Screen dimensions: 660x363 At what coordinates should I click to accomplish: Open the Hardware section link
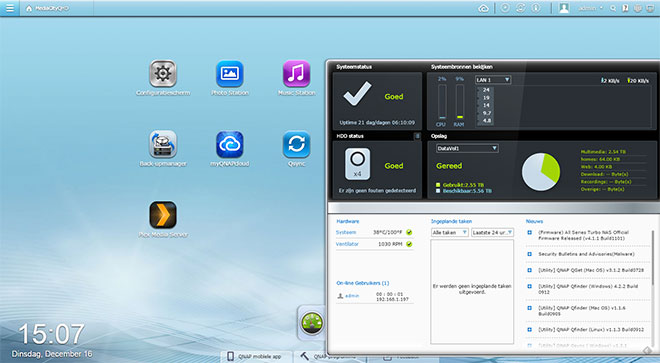click(x=348, y=221)
